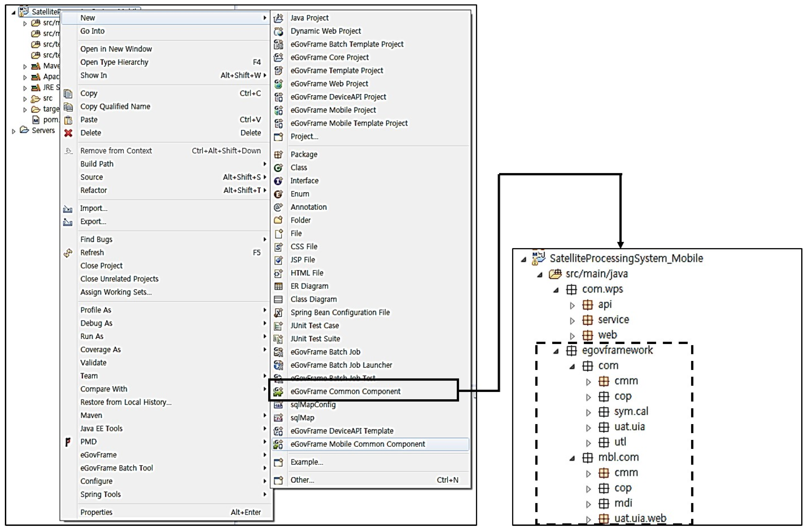Click the red Delete X icon
The image size is (806, 532).
[x=68, y=133]
